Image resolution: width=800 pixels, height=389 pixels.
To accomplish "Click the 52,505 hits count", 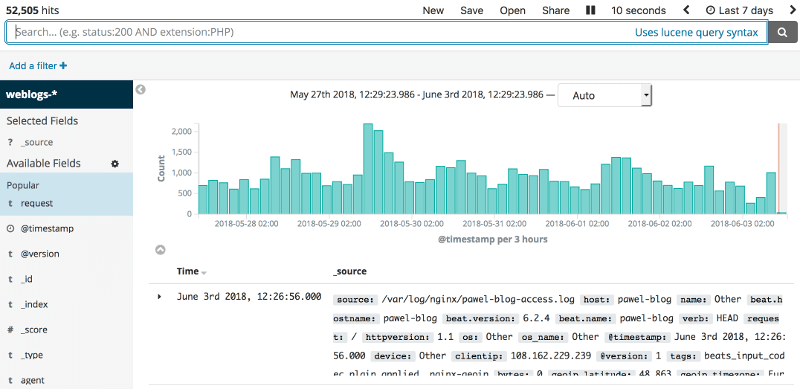I will coord(33,10).
